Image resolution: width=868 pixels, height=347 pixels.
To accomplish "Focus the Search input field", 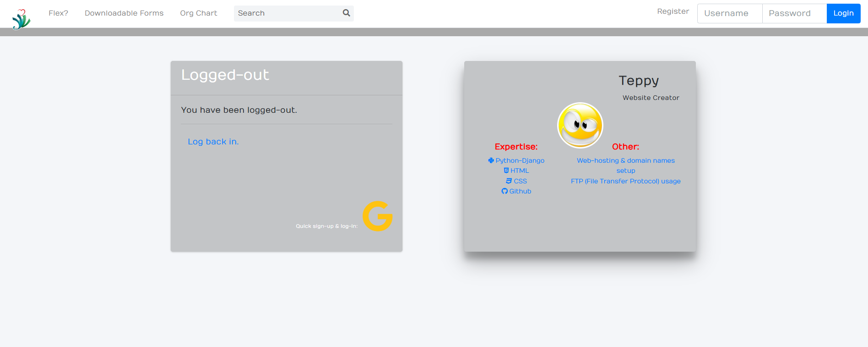I will (288, 13).
